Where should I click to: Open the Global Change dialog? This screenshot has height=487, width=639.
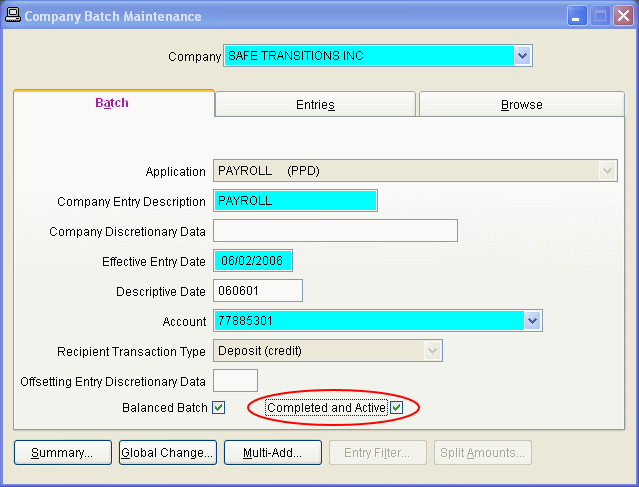167,453
